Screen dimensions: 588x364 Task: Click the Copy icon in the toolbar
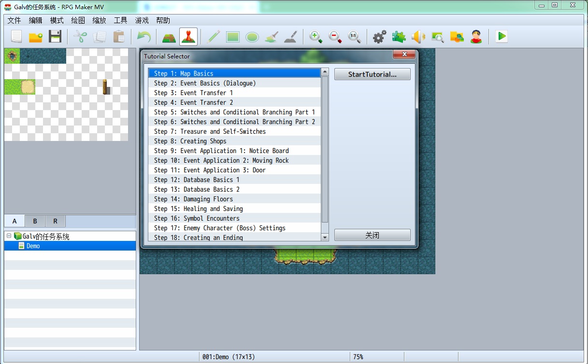[x=100, y=37]
